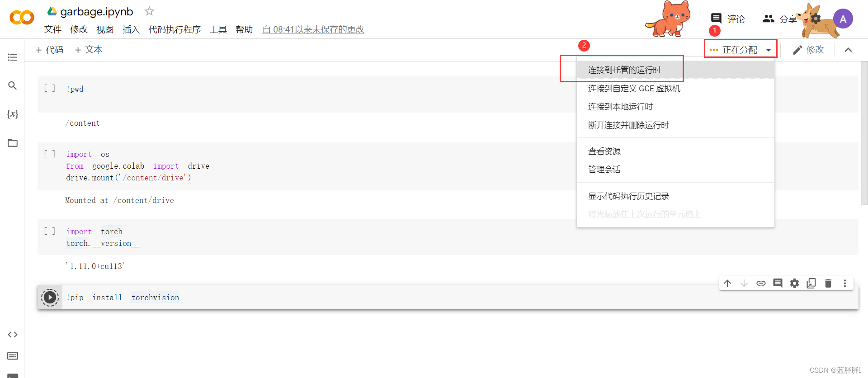Image resolution: width=868 pixels, height=378 pixels.
Task: Select 显示代码执行历史记录
Action: 675,196
